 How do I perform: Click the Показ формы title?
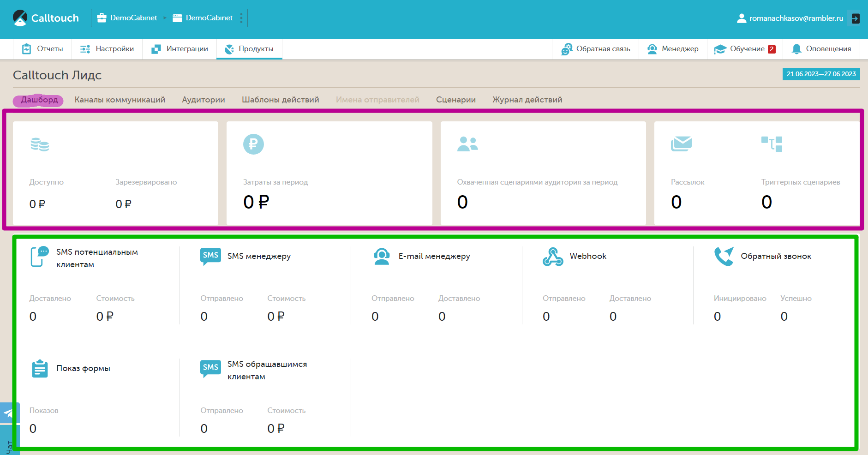point(83,368)
